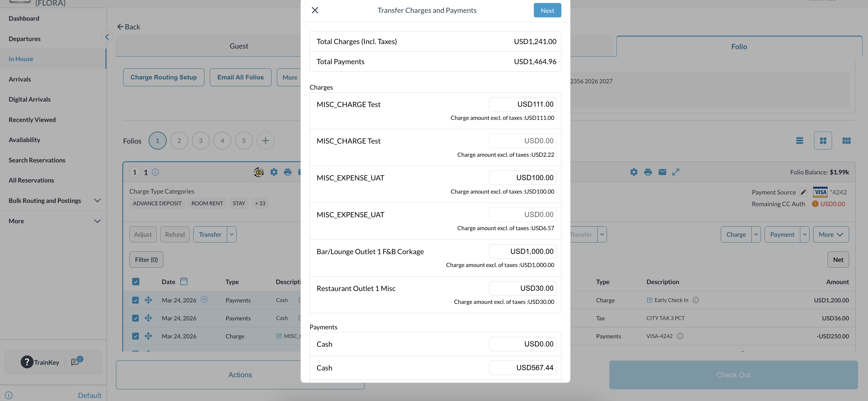This screenshot has width=868, height=401.
Task: Close the Transfer Charges and Payments dialog
Action: coord(315,10)
